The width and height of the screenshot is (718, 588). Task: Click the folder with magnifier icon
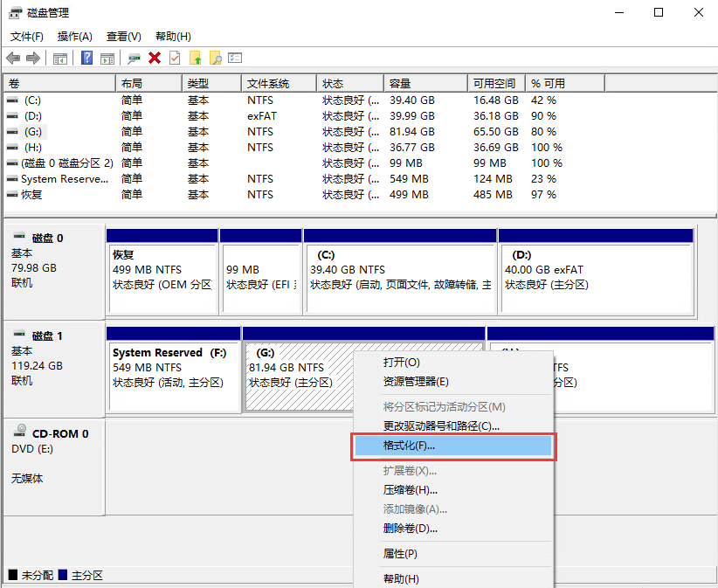215,58
